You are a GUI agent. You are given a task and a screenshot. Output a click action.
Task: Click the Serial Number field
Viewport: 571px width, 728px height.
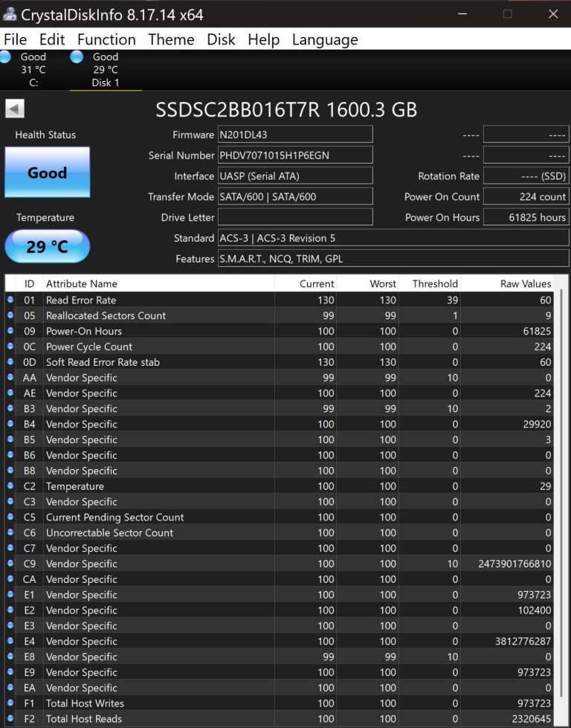tap(294, 155)
